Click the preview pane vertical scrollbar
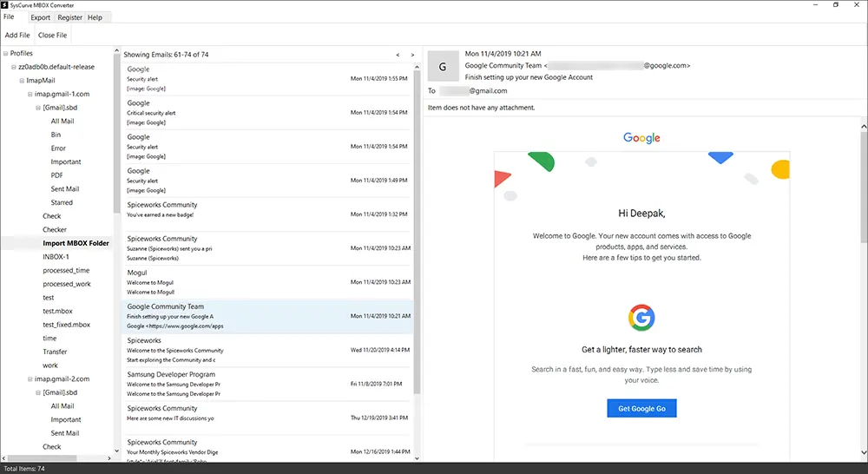 [x=865, y=187]
